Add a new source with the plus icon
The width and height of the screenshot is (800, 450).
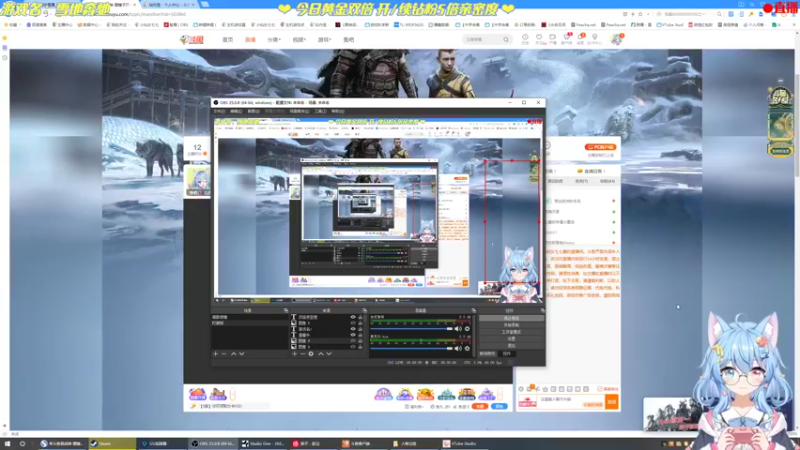point(294,354)
